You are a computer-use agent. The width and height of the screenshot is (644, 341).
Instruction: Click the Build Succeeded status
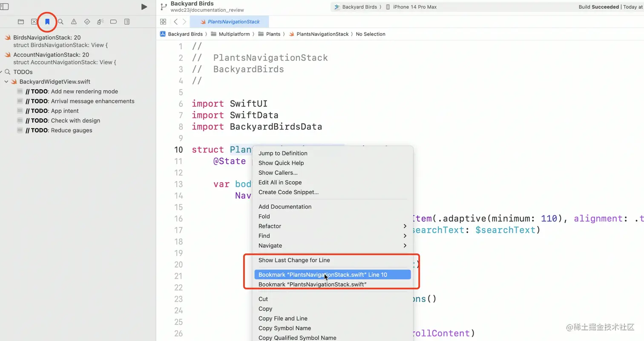(598, 7)
